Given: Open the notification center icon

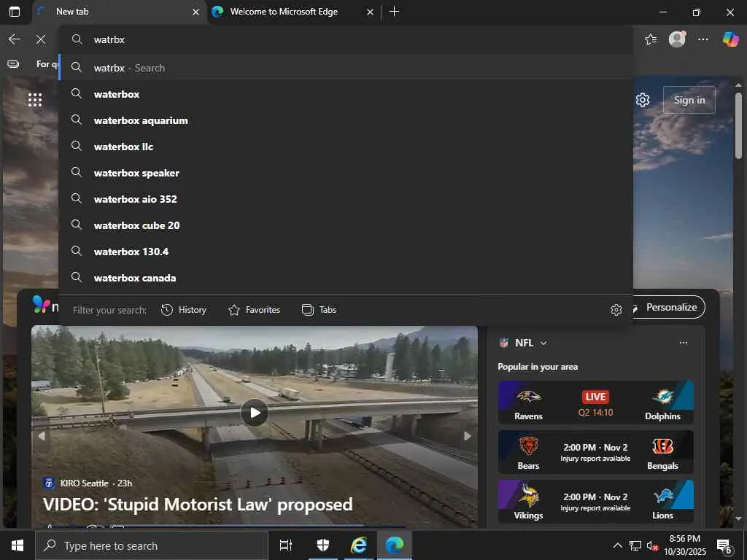Looking at the screenshot, I should click(724, 546).
